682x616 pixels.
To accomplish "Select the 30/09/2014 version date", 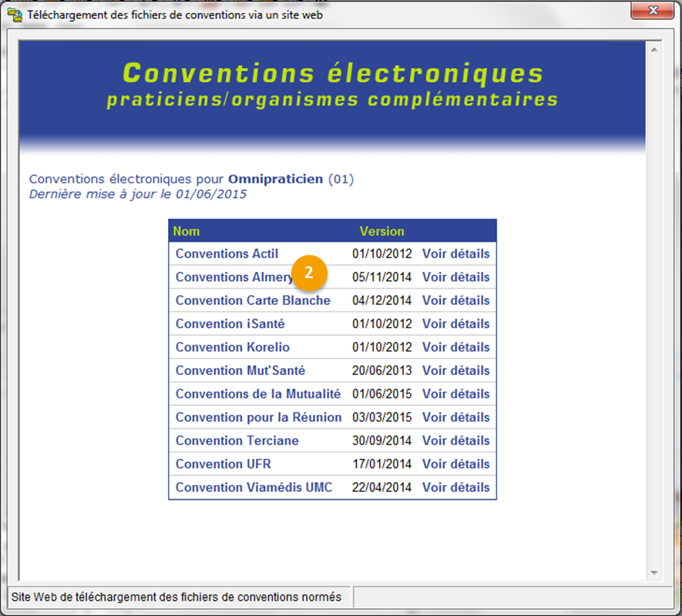I will coord(382,440).
